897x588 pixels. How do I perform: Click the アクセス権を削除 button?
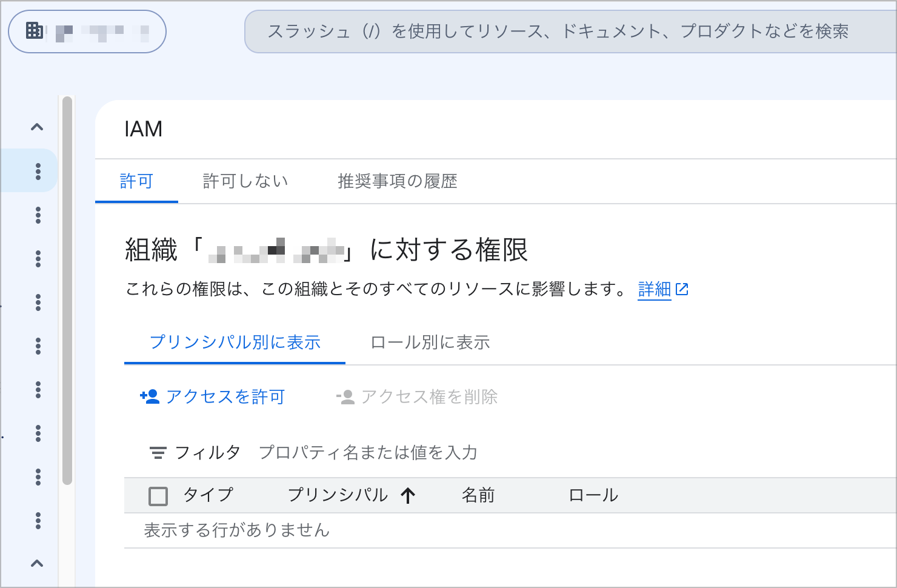tap(417, 397)
